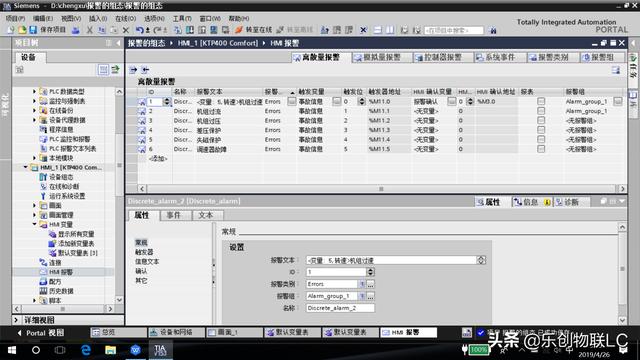Open the 编辑(E) menu
The height and width of the screenshot is (360, 640).
pos(43,18)
